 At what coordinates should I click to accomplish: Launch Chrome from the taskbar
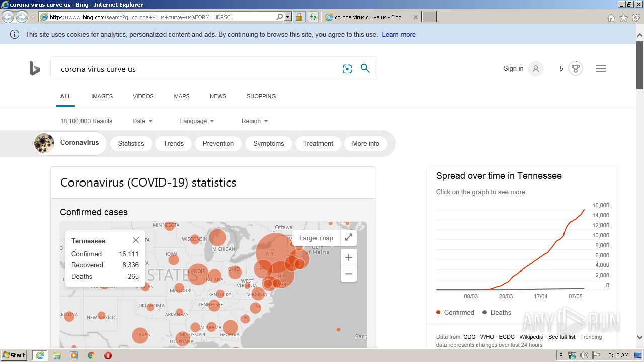(x=91, y=355)
